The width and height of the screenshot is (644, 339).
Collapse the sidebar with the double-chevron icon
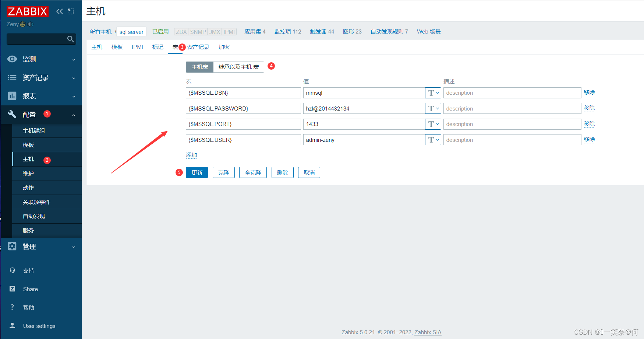[x=60, y=11]
